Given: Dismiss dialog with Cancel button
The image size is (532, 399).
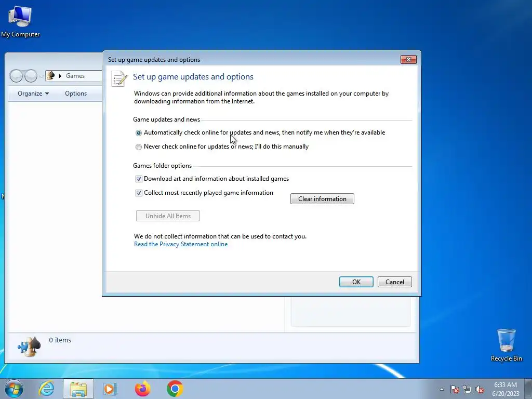Looking at the screenshot, I should click(395, 282).
